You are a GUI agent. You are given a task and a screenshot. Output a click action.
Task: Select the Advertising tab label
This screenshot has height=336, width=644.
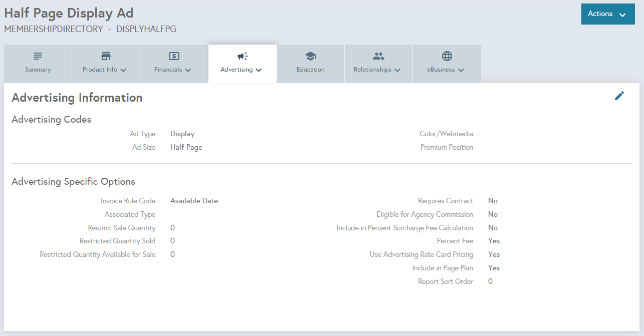pos(237,70)
